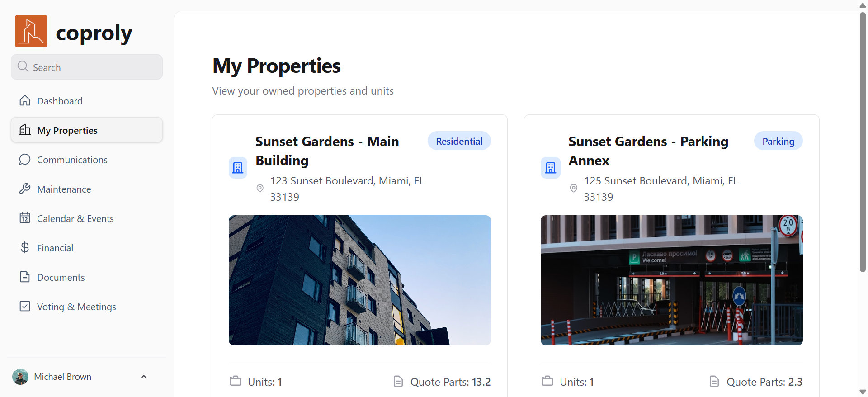Click the building icon beside Sunset Gardens Main Building

point(237,167)
